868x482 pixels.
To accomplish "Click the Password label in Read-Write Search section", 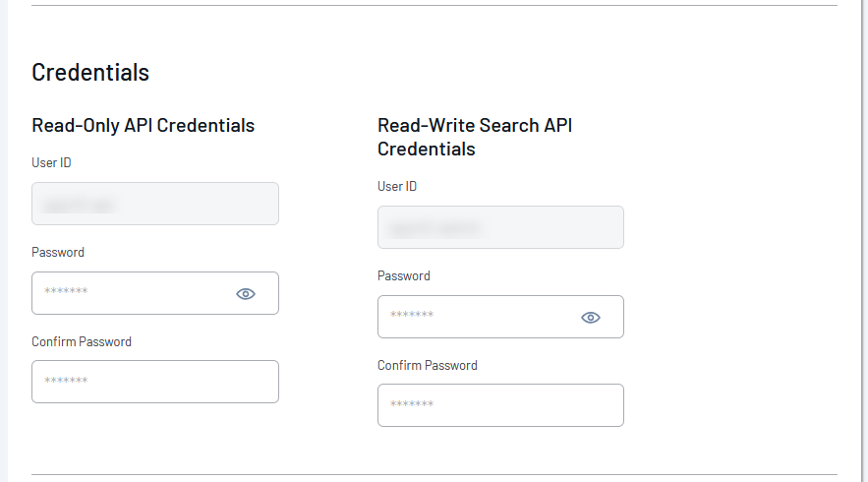I will click(x=404, y=275).
